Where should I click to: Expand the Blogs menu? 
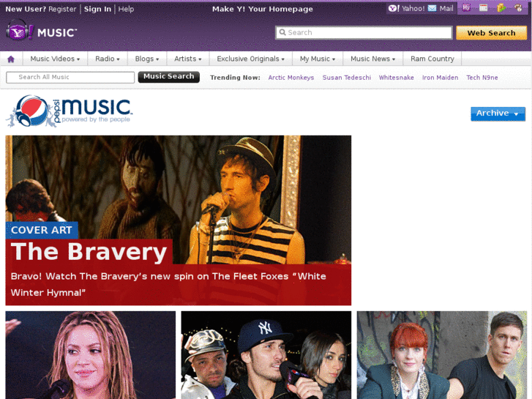pyautogui.click(x=147, y=59)
